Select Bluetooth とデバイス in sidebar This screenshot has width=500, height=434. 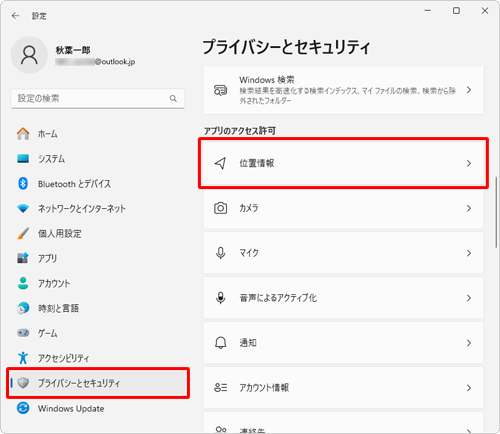click(98, 184)
